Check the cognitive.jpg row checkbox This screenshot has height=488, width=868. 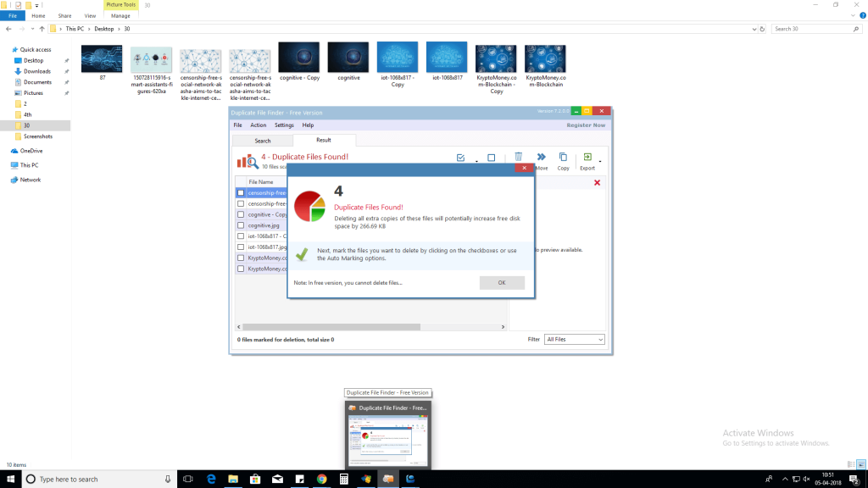pos(241,225)
